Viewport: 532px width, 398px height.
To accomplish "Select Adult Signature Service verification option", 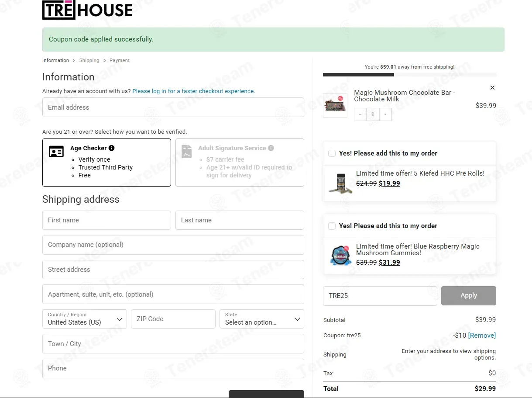I will coord(240,163).
